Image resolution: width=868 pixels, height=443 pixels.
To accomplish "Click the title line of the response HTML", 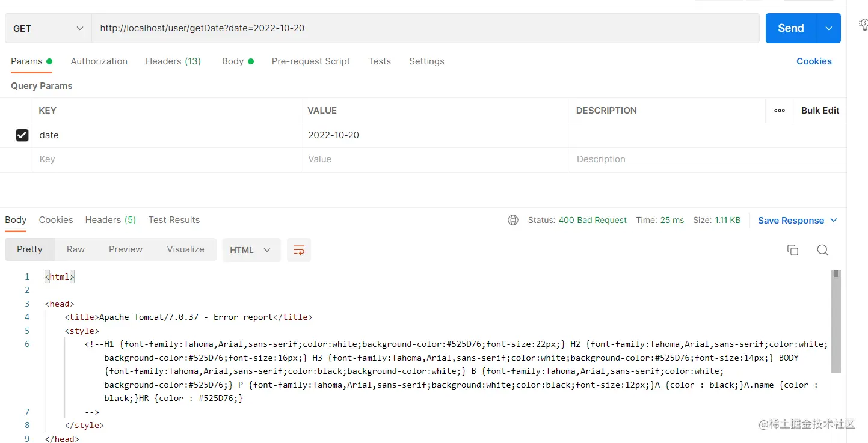I will tap(188, 317).
